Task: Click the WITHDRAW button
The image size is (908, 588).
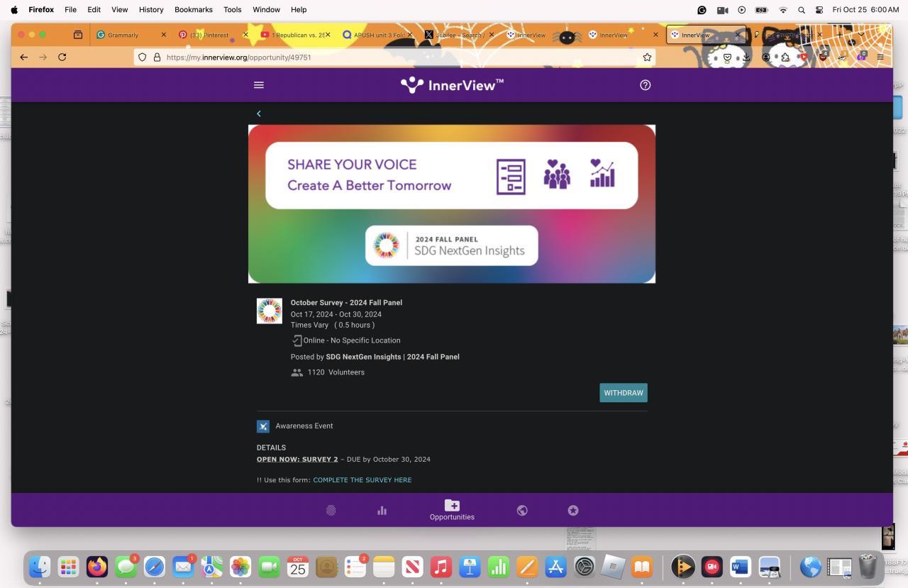Action: pos(624,393)
